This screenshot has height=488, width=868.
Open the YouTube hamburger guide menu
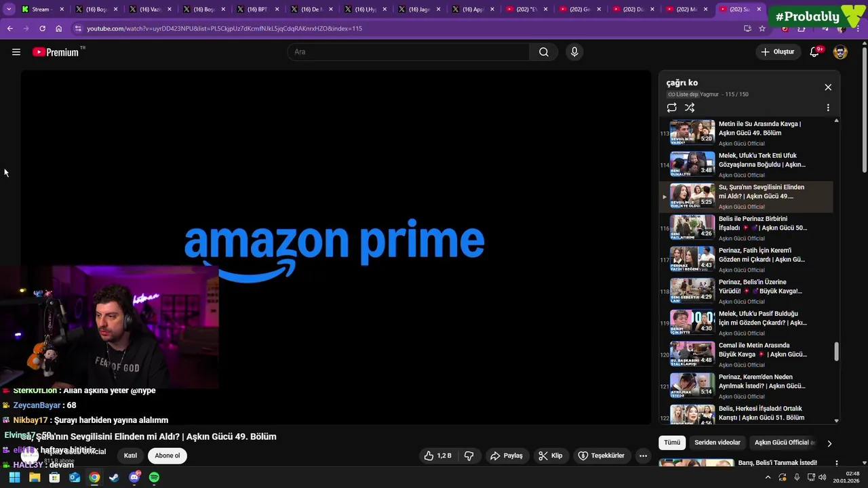click(x=16, y=52)
